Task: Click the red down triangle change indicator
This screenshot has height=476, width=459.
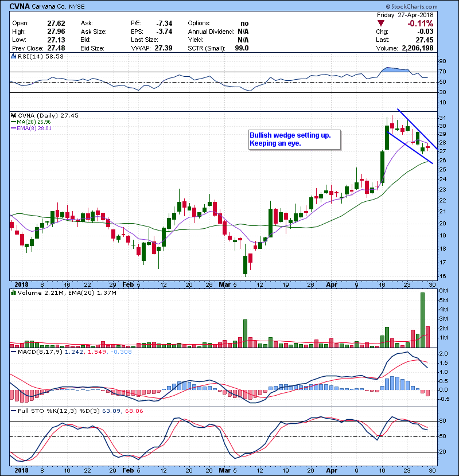Action: pyautogui.click(x=380, y=23)
